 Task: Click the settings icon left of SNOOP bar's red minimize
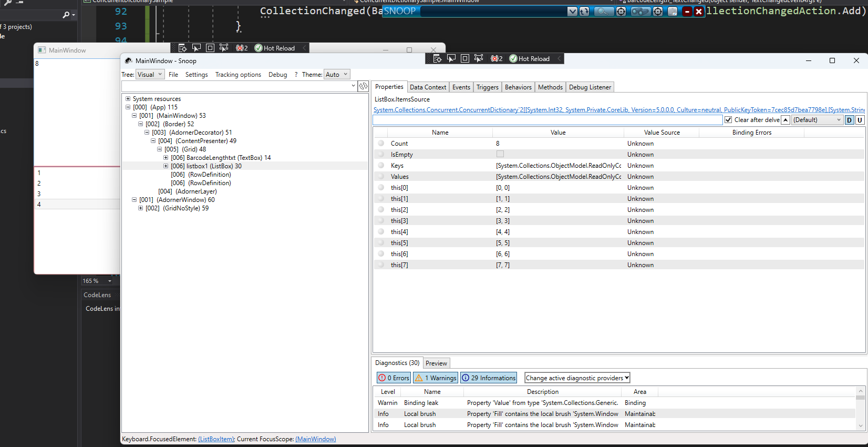[x=673, y=12]
